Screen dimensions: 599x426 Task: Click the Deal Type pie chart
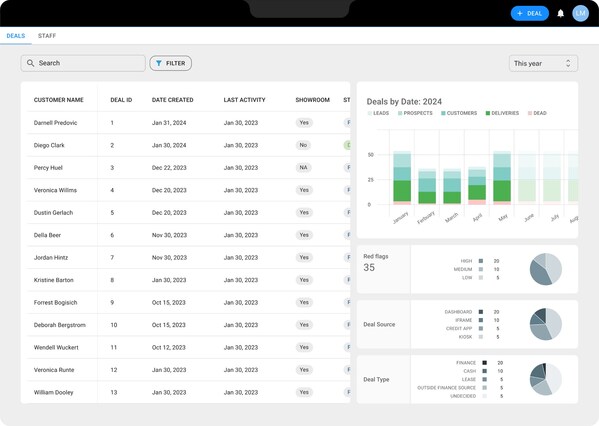[546, 379]
